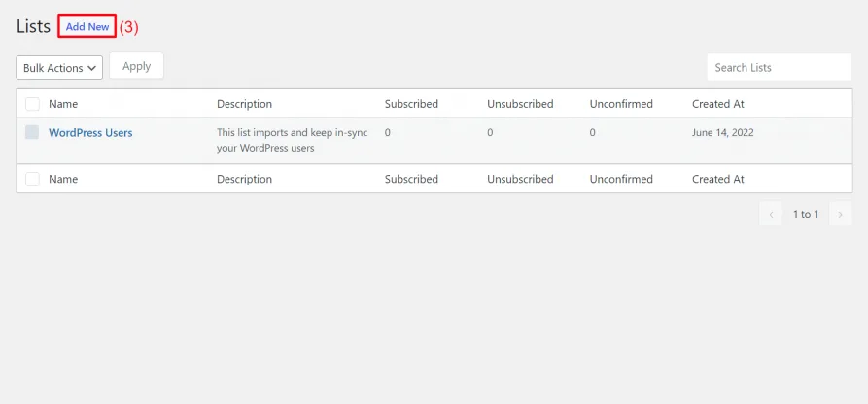
Task: Tick the select-all checkbox in table header
Action: click(32, 104)
